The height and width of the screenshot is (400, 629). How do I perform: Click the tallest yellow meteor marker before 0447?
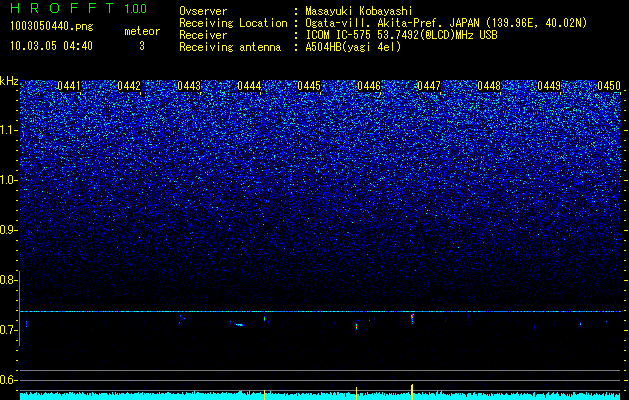(x=412, y=392)
